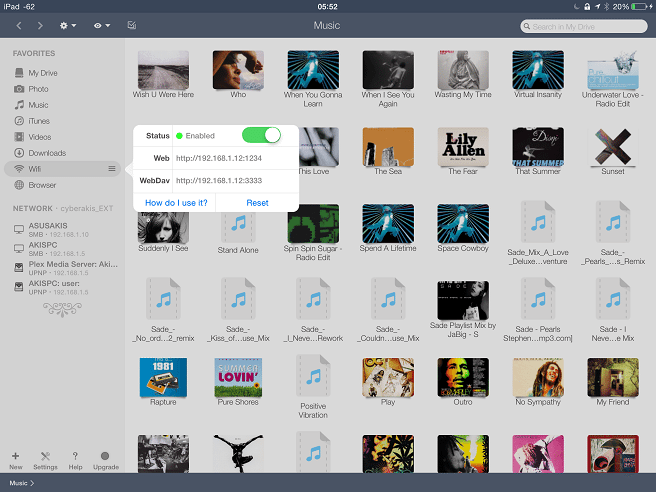Viewport: 656px width, 492px height.
Task: Tap the Wifi row reorder handle
Action: pyautogui.click(x=112, y=169)
